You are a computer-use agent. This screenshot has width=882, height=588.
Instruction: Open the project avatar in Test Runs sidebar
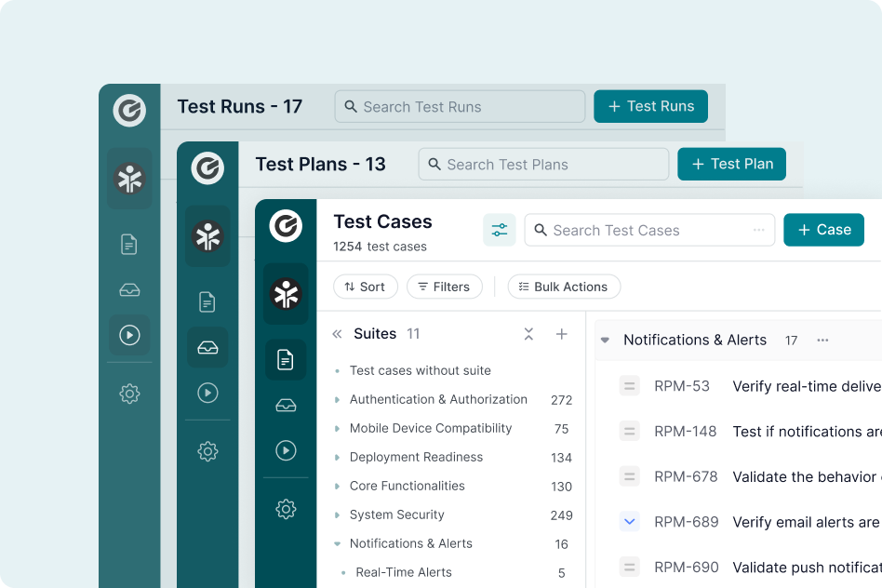(129, 179)
